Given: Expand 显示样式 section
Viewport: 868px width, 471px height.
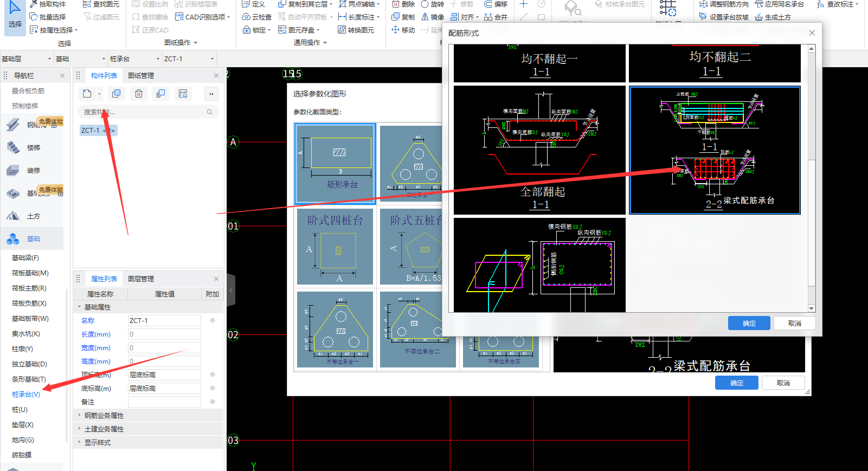Looking at the screenshot, I should point(80,442).
